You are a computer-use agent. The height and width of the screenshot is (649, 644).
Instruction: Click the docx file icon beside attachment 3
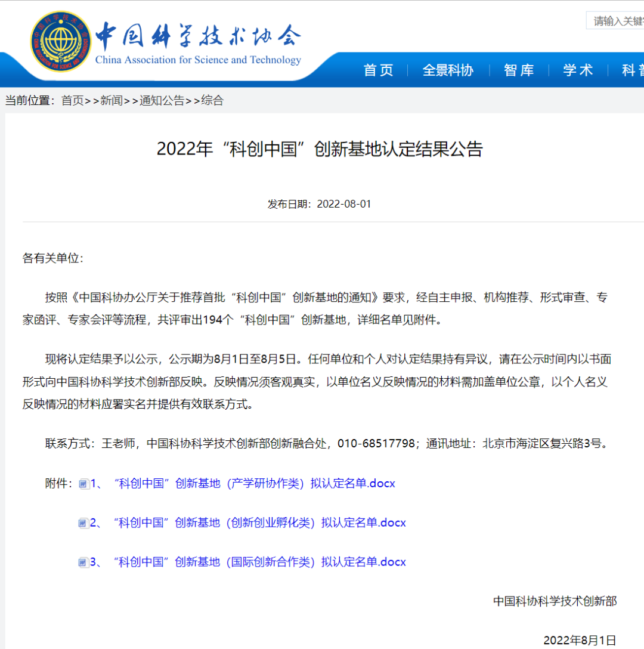(83, 563)
